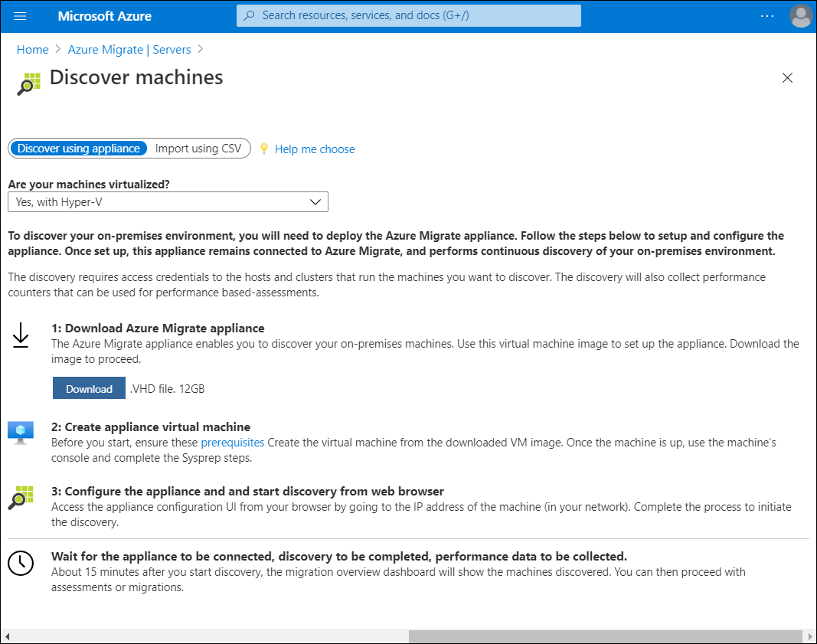Click the Discover machines header icon
This screenshot has width=817, height=644.
click(28, 84)
